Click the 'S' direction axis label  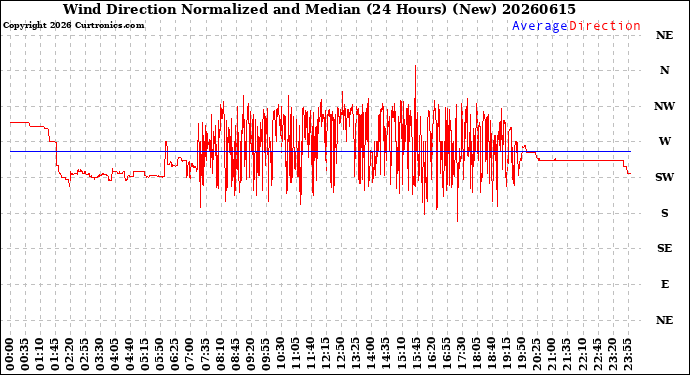[x=664, y=213]
